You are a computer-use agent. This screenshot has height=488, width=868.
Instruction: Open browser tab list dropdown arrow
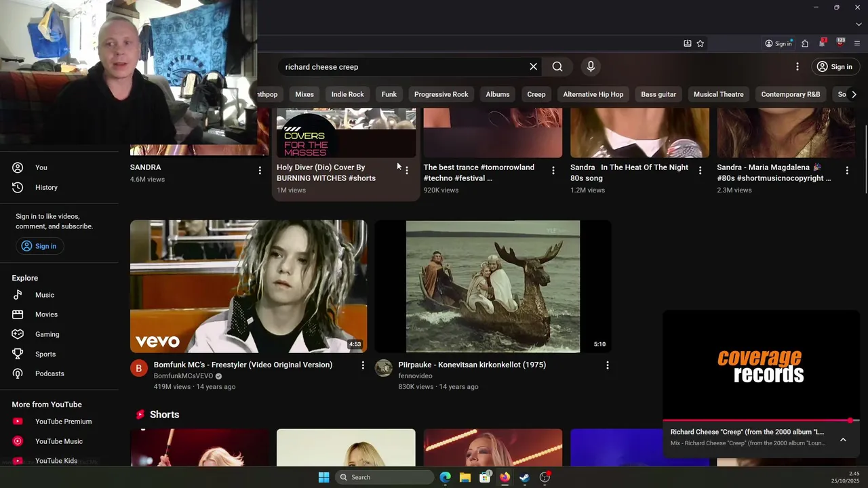pyautogui.click(x=859, y=24)
